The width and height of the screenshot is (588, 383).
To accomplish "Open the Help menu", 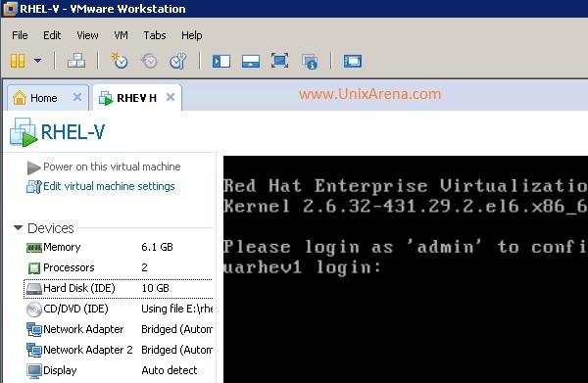I will (192, 35).
